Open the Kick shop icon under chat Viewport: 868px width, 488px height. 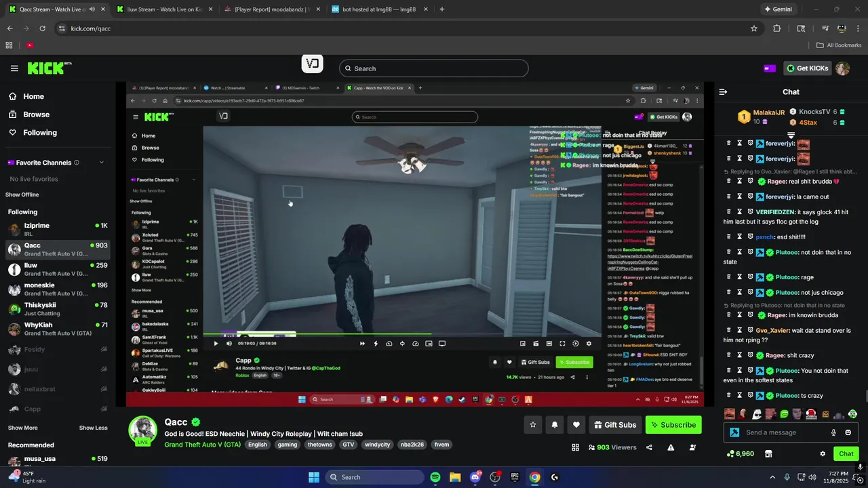pyautogui.click(x=768, y=453)
